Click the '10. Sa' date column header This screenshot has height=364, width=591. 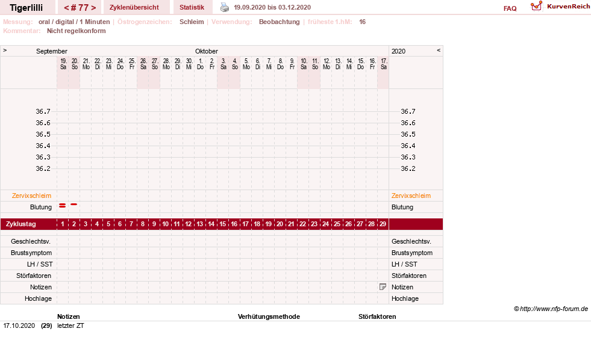pyautogui.click(x=304, y=64)
